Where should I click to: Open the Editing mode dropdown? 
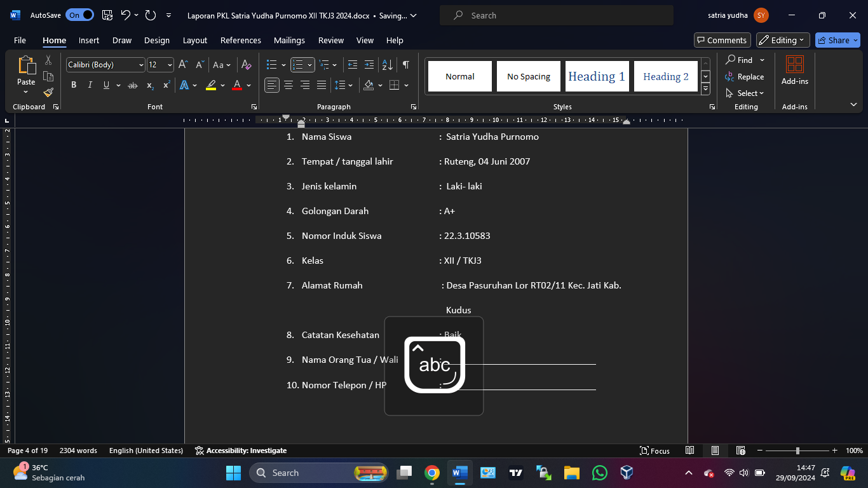(783, 40)
